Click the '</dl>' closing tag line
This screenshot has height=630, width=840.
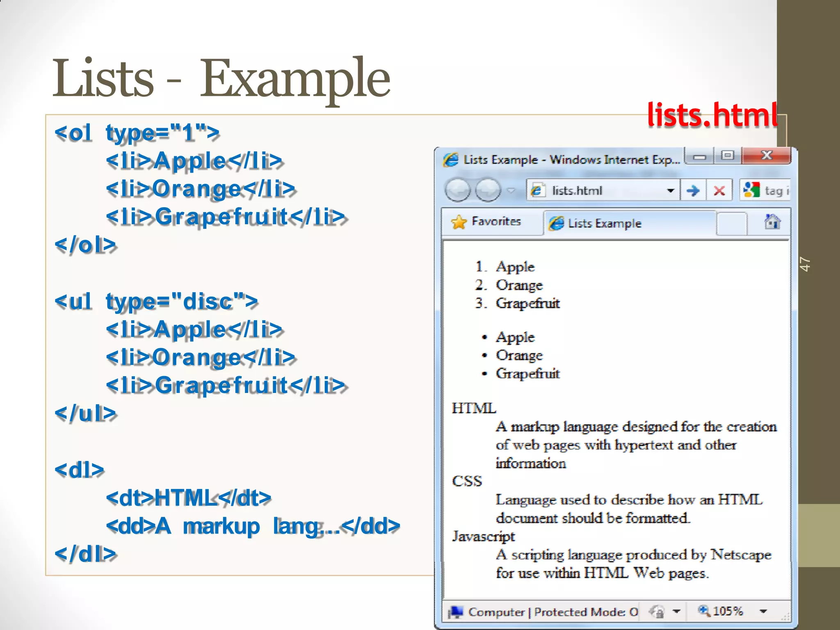86,554
